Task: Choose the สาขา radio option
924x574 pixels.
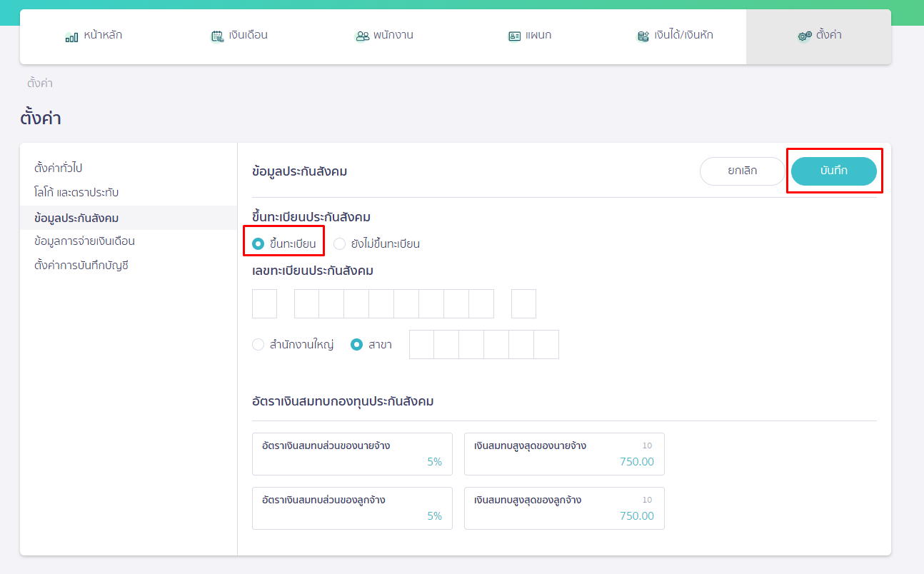Action: click(357, 345)
